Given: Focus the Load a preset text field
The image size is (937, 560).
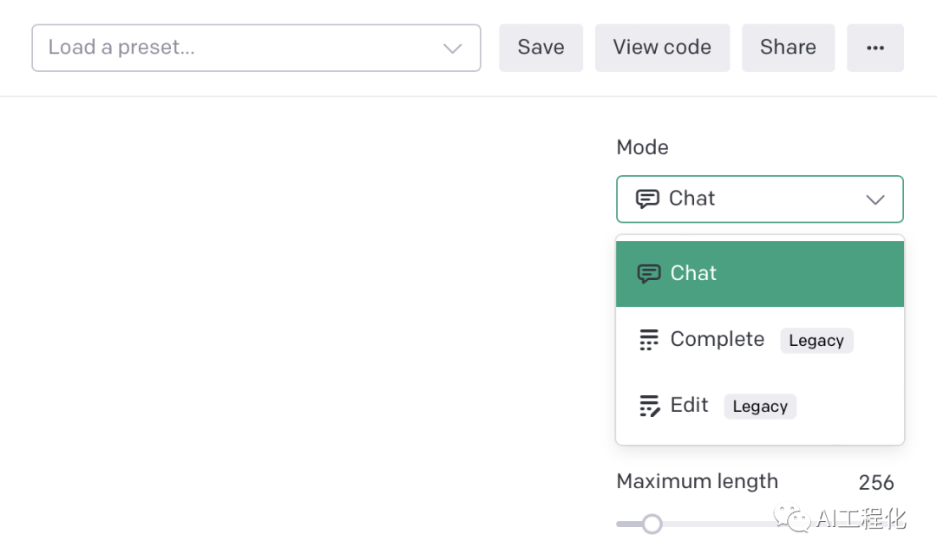Looking at the screenshot, I should pyautogui.click(x=234, y=48).
